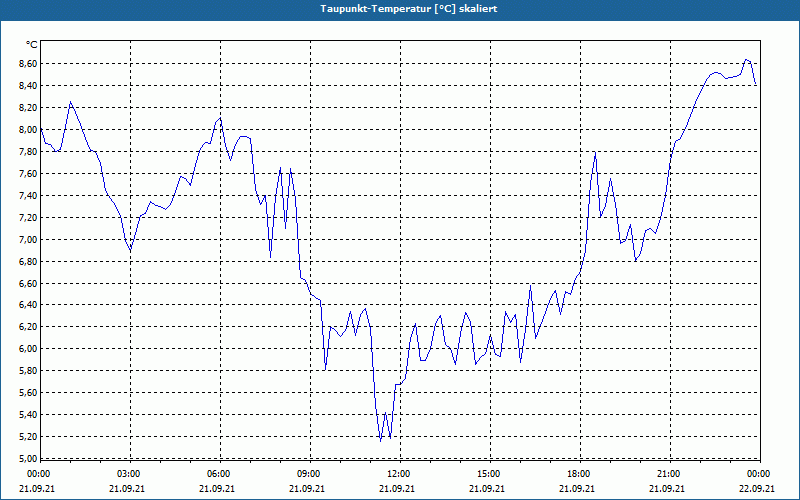Viewport: 800px width, 500px height.
Task: Select the y-axis value '5,40'
Action: (x=28, y=415)
